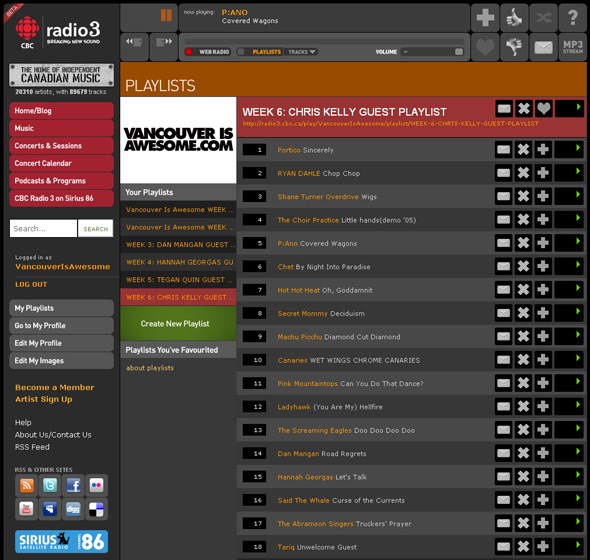590x560 pixels.
Task: Email the Portico Sincerely track
Action: click(x=503, y=149)
